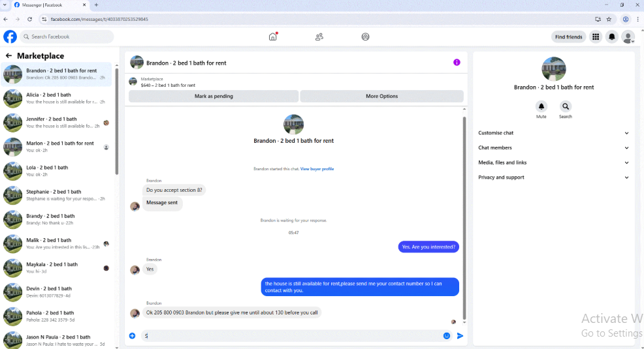This screenshot has width=644, height=349.
Task: Click the chat header listing thumbnail
Action: 137,63
